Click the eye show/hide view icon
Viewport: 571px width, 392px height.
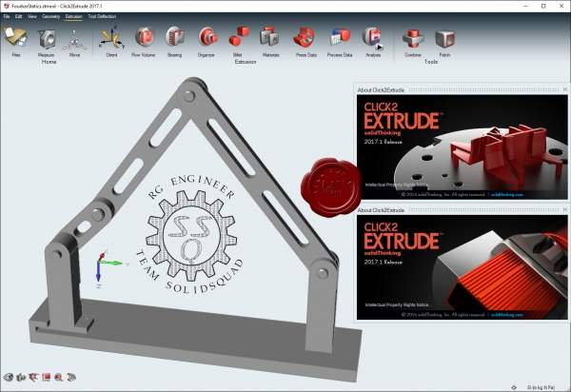click(9, 377)
